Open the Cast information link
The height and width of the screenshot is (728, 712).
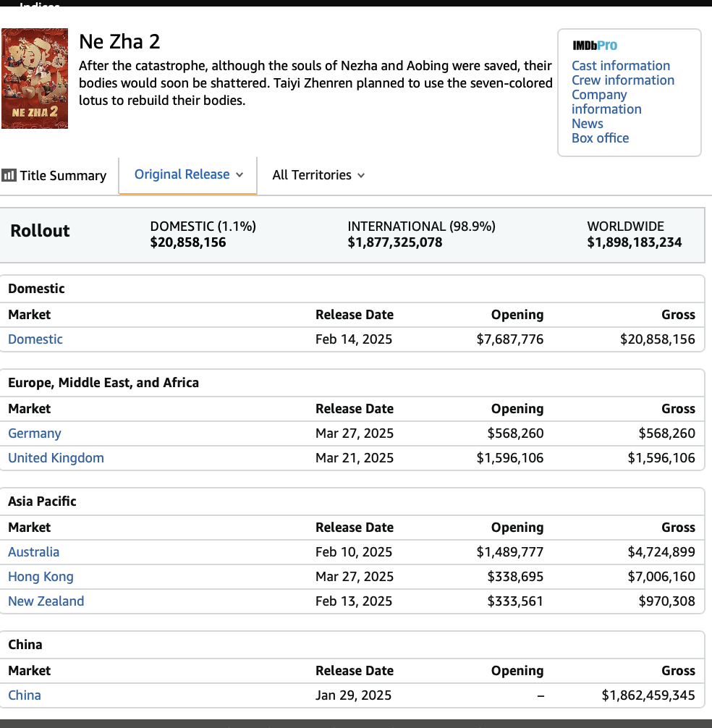pos(620,66)
